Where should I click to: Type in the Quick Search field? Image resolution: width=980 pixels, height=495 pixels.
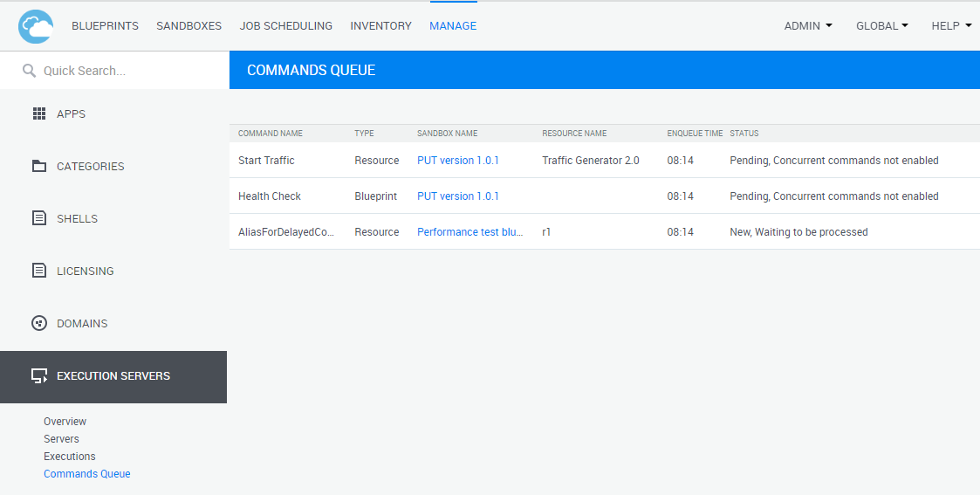tap(122, 71)
